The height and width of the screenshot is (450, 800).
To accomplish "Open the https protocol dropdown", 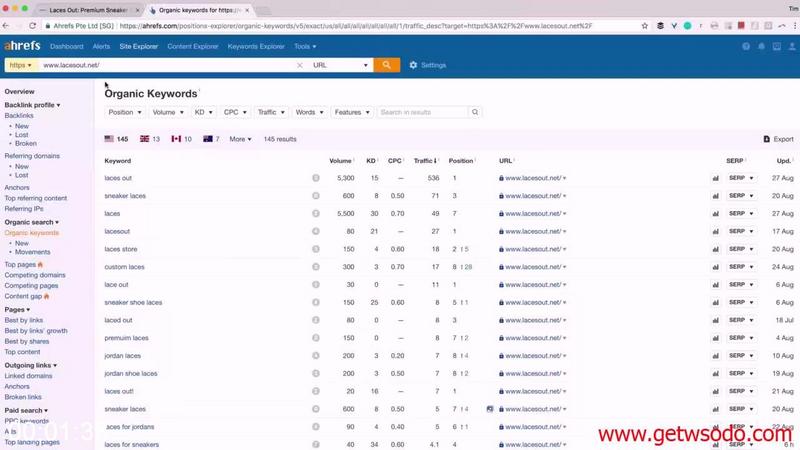I will coord(21,65).
